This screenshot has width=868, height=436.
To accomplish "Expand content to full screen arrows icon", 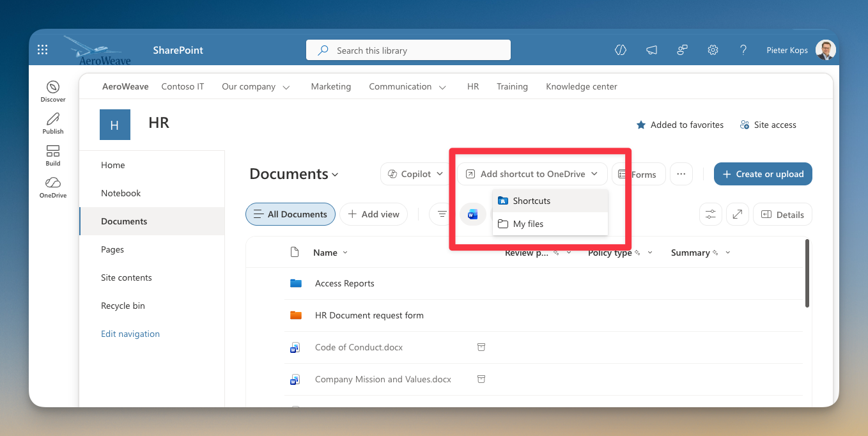I will coord(738,214).
